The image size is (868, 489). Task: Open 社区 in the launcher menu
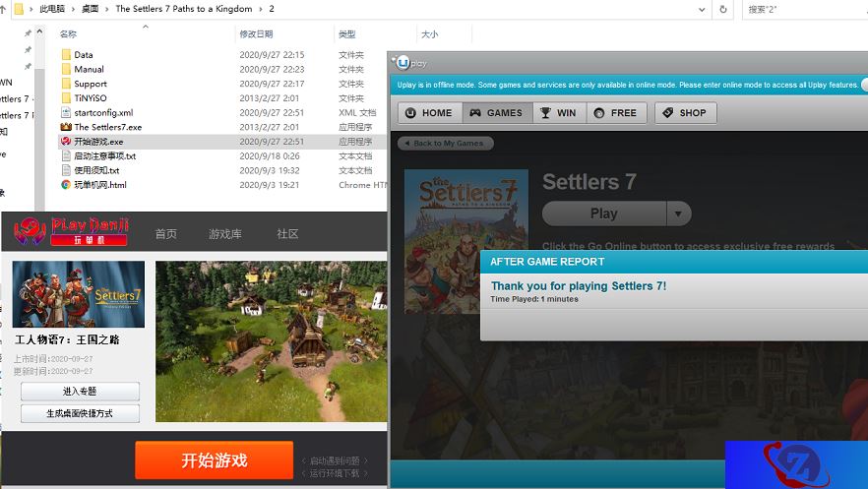[x=287, y=234]
